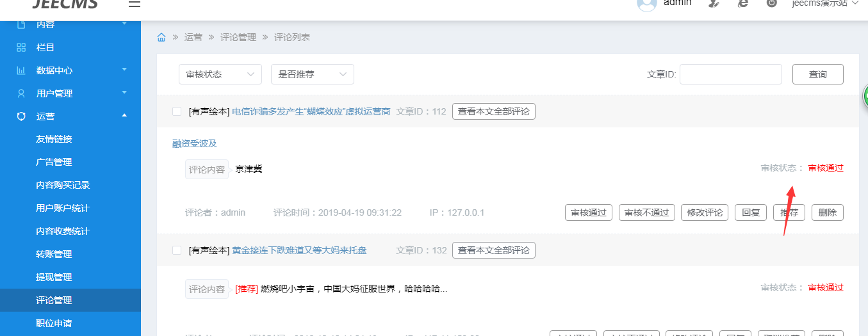This screenshot has height=336, width=868.
Task: Toggle the sidebar with the hamburger icon
Action: [x=134, y=4]
